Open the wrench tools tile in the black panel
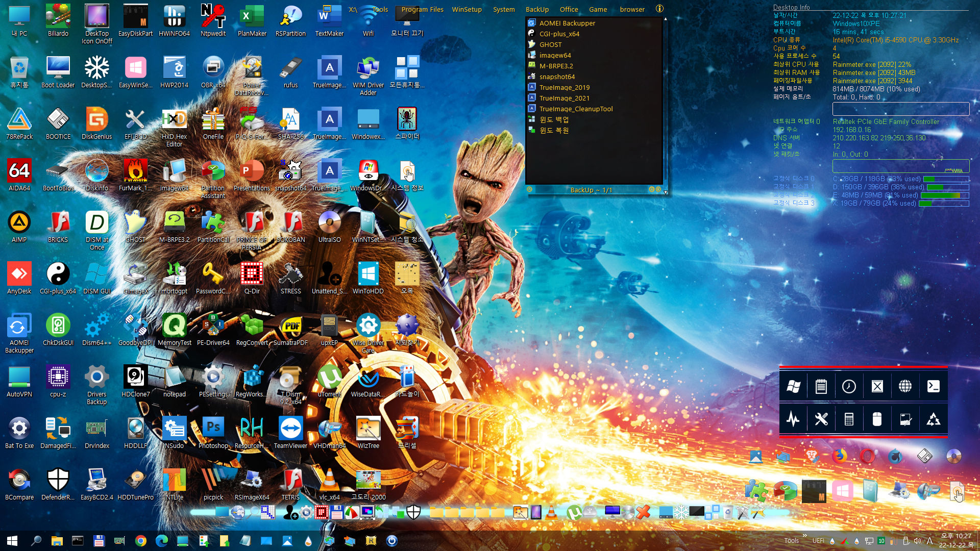Image resolution: width=980 pixels, height=551 pixels. click(821, 419)
